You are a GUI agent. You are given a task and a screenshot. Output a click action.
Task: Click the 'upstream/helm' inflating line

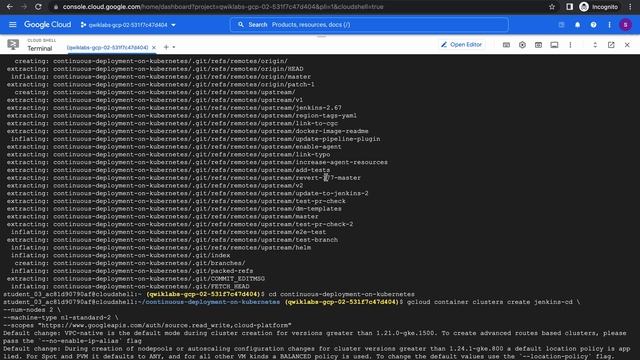pyautogui.click(x=161, y=248)
